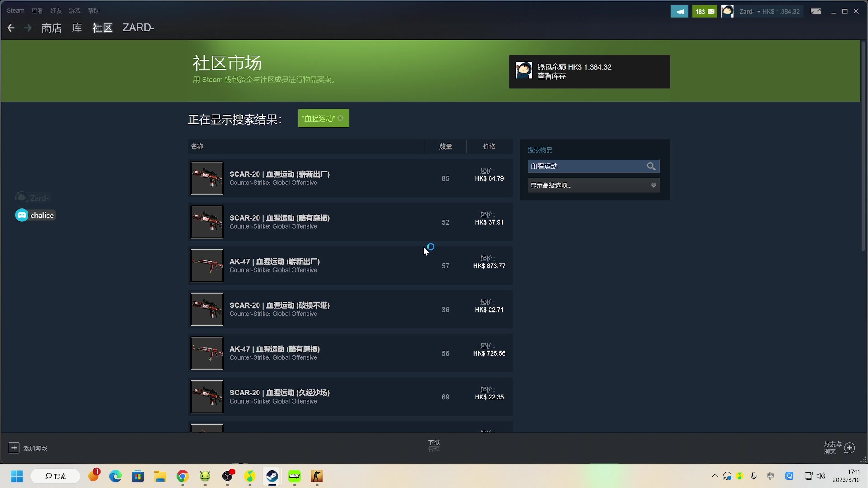Click the add game plus icon
Screen dimensions: 868x488
point(14,448)
